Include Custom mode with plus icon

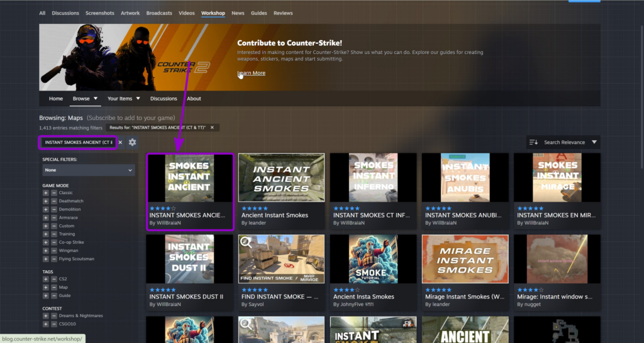coord(45,226)
